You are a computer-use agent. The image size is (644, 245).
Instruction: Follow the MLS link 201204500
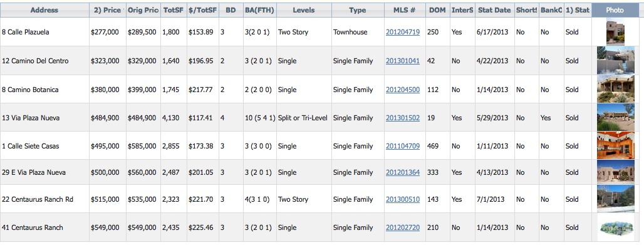coord(402,90)
